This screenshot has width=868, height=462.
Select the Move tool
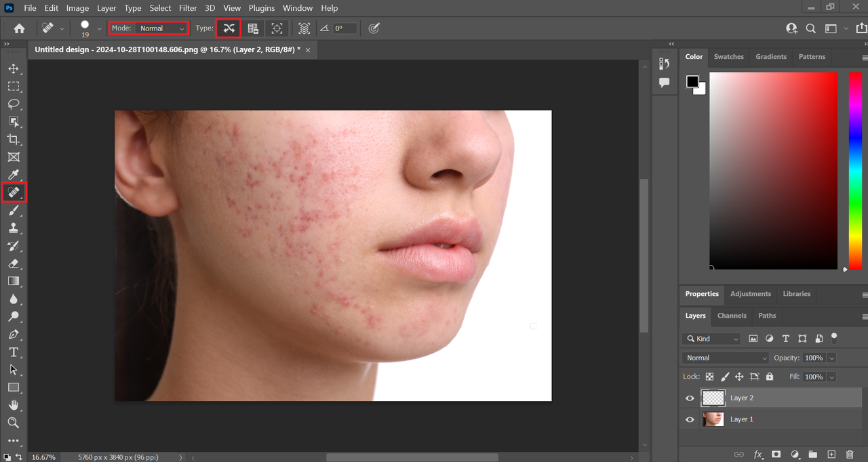pyautogui.click(x=14, y=69)
